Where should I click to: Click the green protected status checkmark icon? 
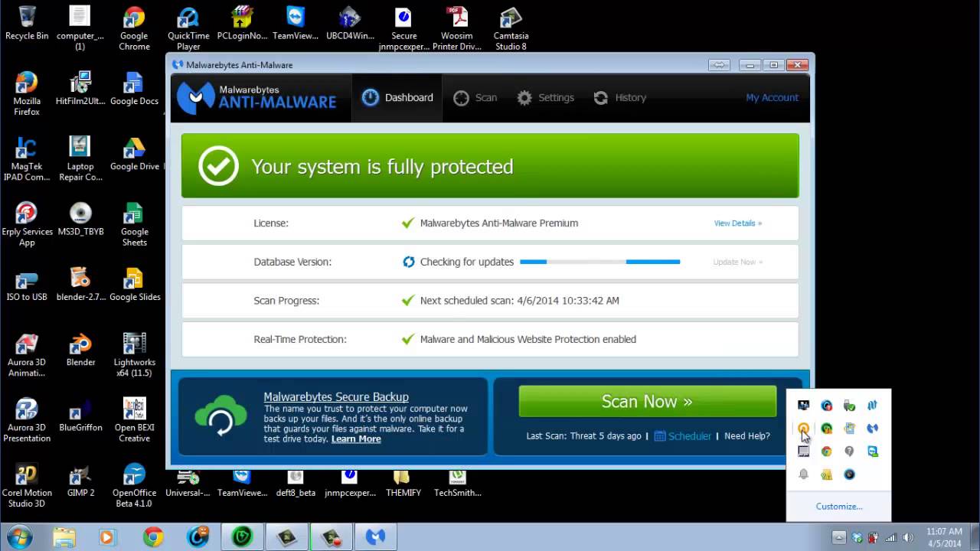pyautogui.click(x=218, y=166)
